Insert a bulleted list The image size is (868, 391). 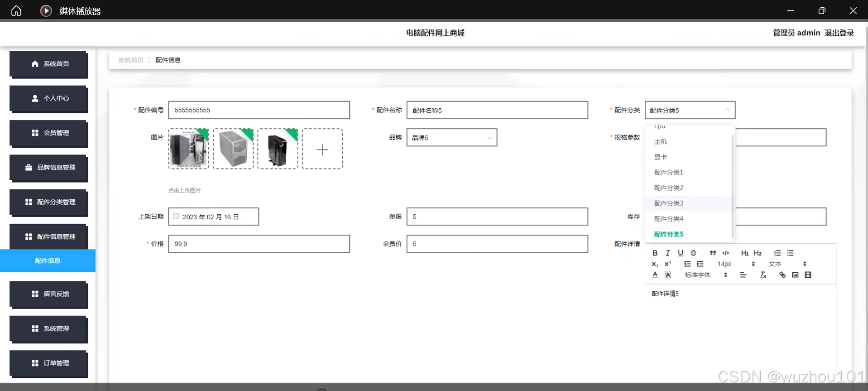click(790, 253)
